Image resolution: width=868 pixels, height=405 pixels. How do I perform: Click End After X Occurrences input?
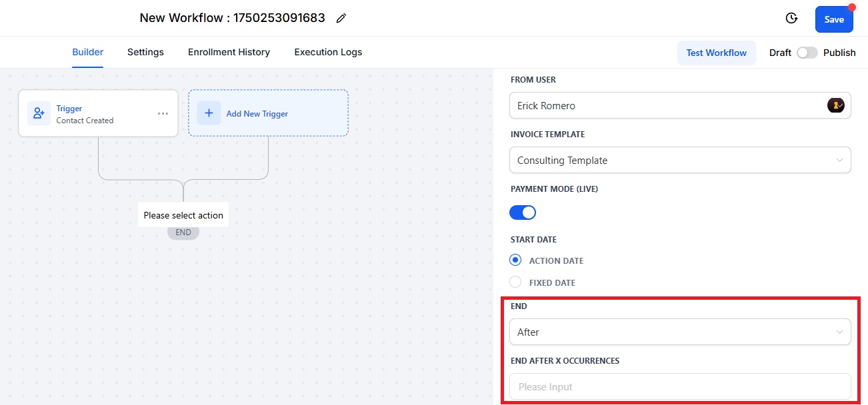pyautogui.click(x=680, y=386)
